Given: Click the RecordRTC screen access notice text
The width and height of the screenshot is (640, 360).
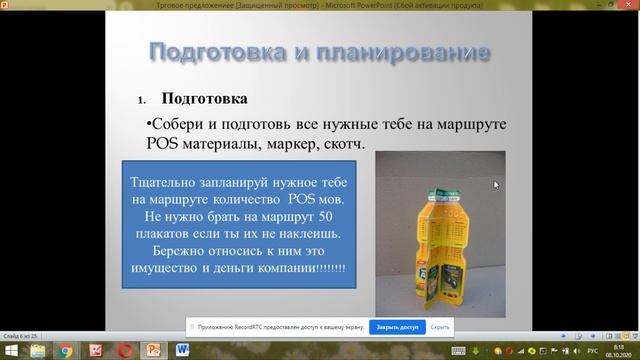Looking at the screenshot, I should click(x=281, y=327).
